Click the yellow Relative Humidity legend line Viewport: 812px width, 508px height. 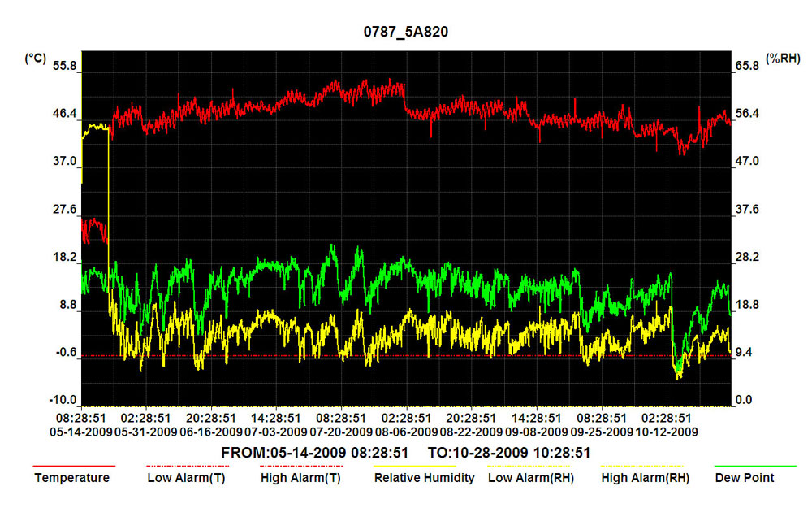pos(415,467)
